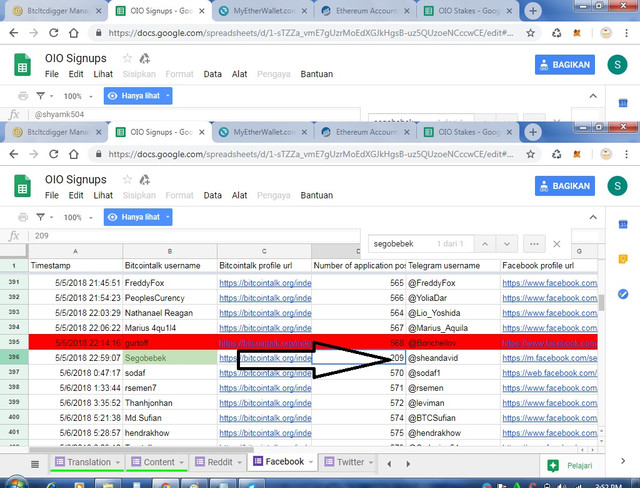Open the Twitter sheet tab dropdown arrow
Screen dimensions: 640x488
(x=371, y=462)
